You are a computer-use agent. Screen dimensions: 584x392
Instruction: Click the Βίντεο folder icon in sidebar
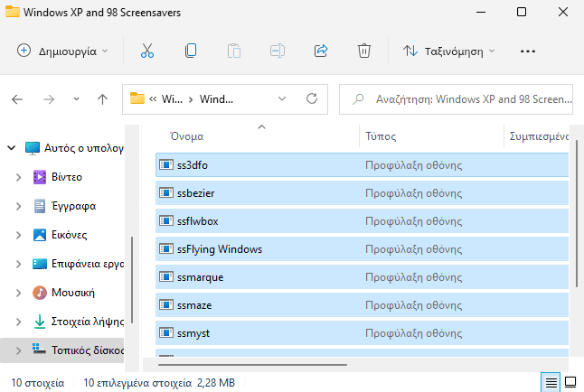click(x=40, y=177)
